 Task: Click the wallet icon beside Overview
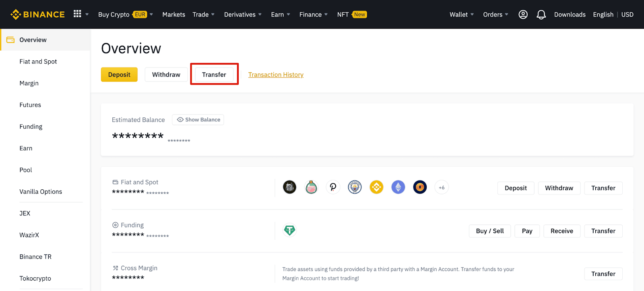10,40
